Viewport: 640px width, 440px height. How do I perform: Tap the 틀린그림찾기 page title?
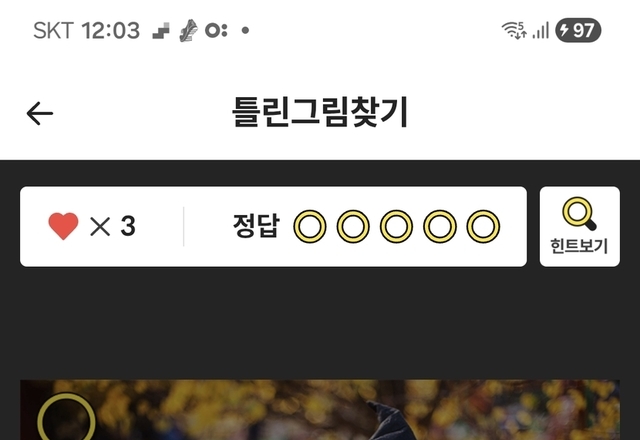320,111
